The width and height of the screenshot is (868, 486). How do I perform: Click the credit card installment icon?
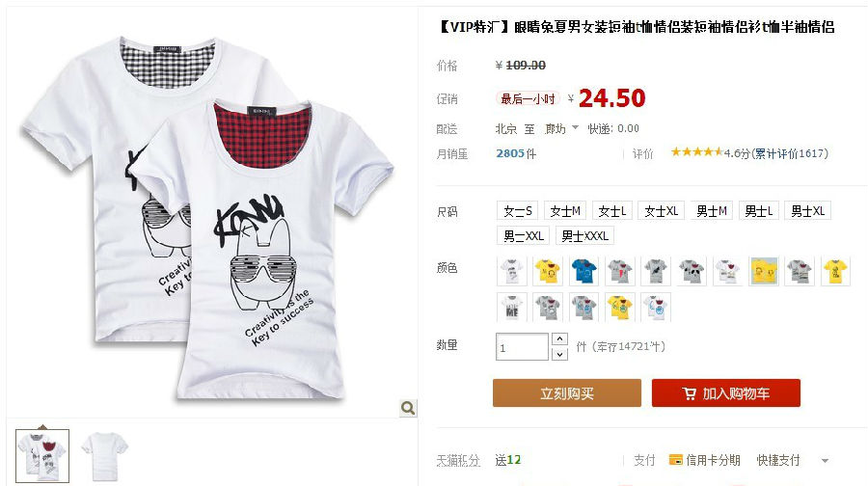[x=675, y=460]
